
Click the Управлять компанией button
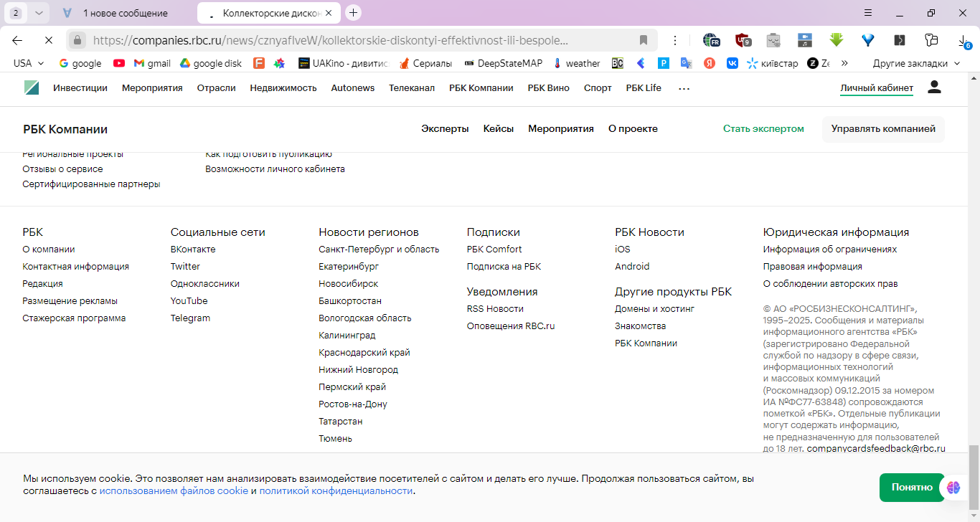coord(883,129)
